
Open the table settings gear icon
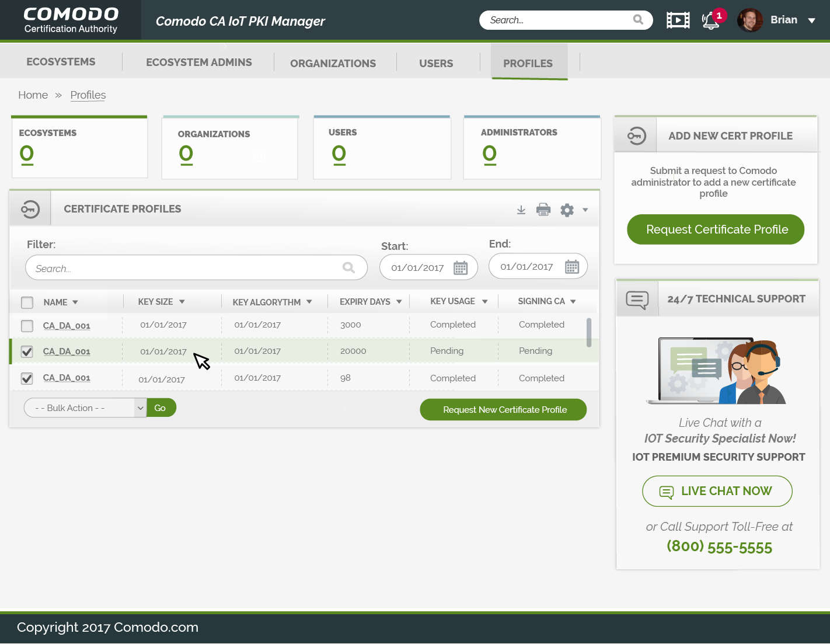567,210
